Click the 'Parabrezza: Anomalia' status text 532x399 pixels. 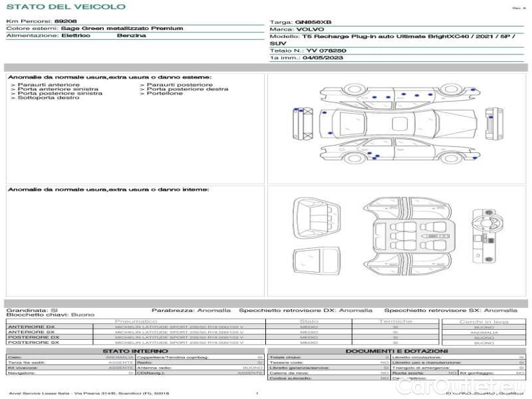[191, 311]
